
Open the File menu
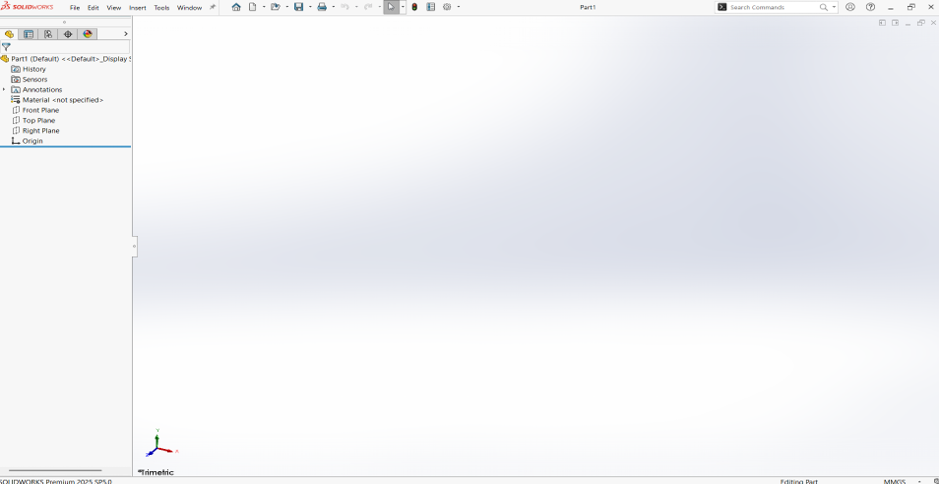[x=75, y=8]
